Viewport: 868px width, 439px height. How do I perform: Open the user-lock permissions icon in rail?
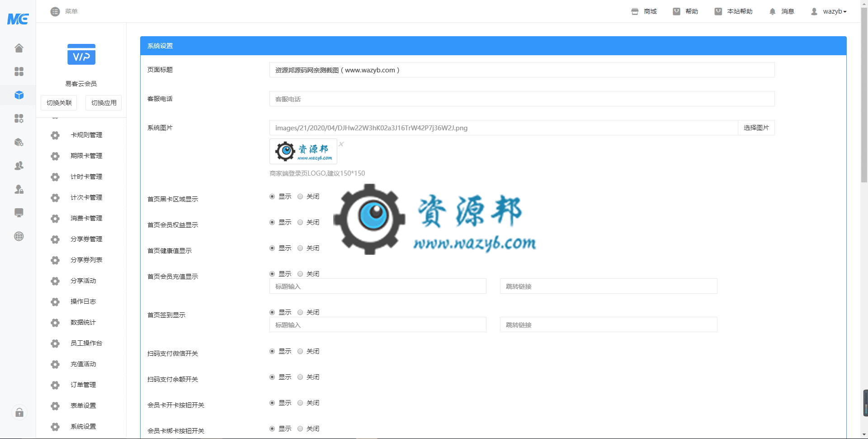(x=19, y=189)
